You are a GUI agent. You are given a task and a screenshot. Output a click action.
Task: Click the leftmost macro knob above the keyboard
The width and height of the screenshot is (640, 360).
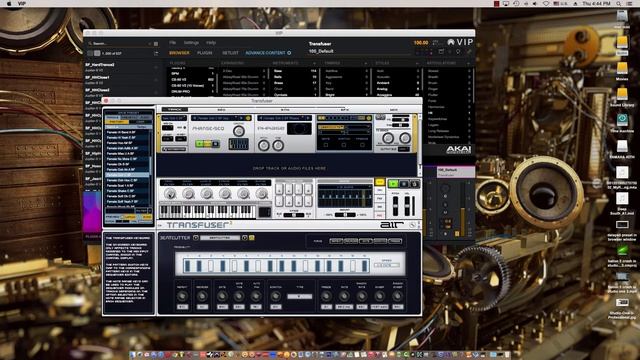[170, 194]
